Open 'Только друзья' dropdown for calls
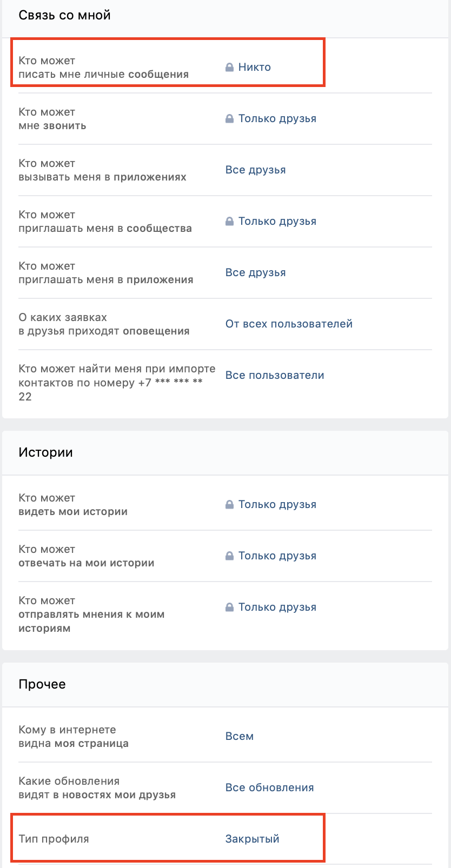Viewport: 451px width, 868px height. (x=277, y=118)
